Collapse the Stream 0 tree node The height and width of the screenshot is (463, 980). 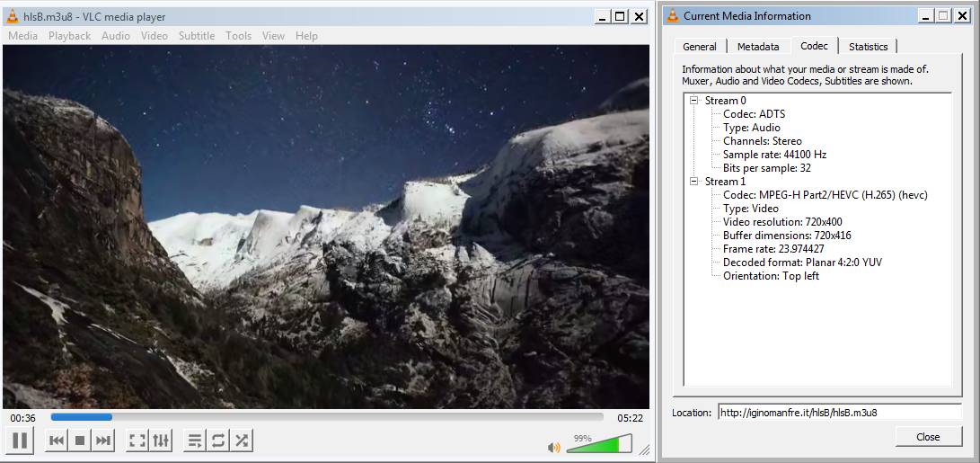(x=693, y=100)
